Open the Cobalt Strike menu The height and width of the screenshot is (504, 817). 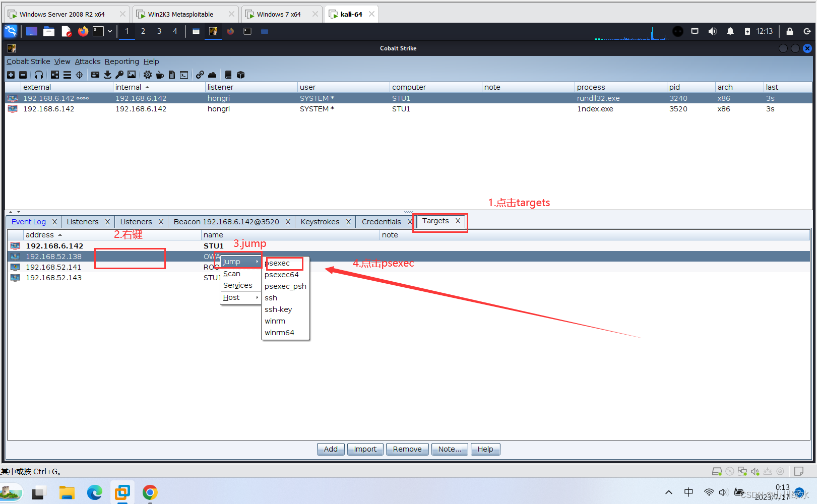28,61
